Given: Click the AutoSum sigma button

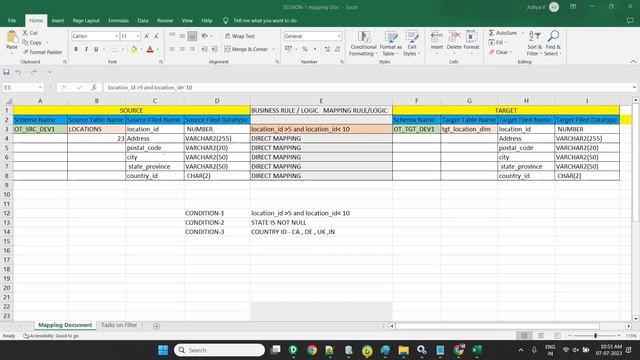Looking at the screenshot, I should tap(503, 33).
